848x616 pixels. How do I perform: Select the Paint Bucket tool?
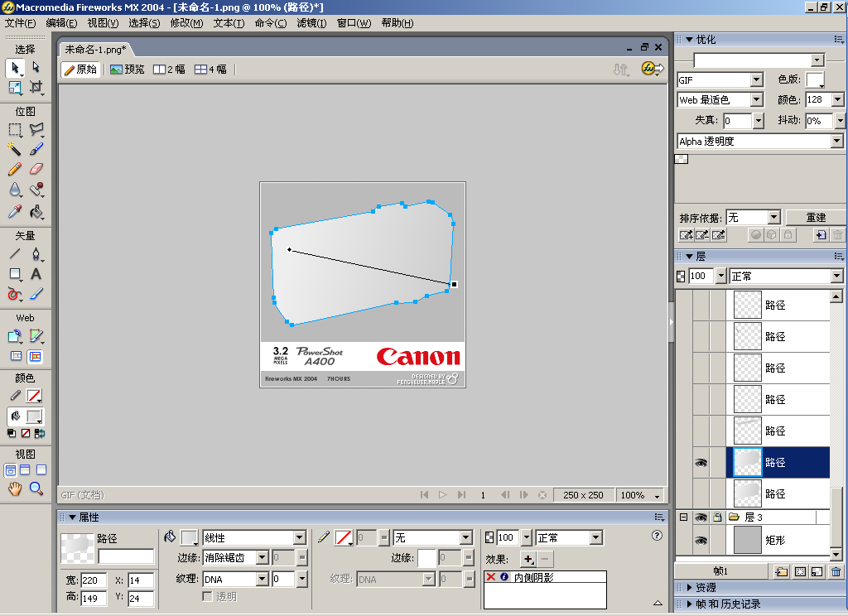tap(36, 211)
